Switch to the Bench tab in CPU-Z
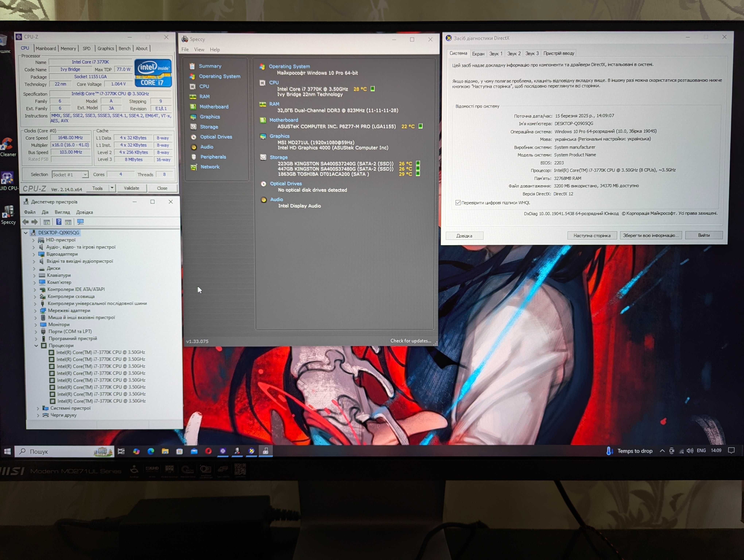Viewport: 744px width, 560px height. point(124,48)
